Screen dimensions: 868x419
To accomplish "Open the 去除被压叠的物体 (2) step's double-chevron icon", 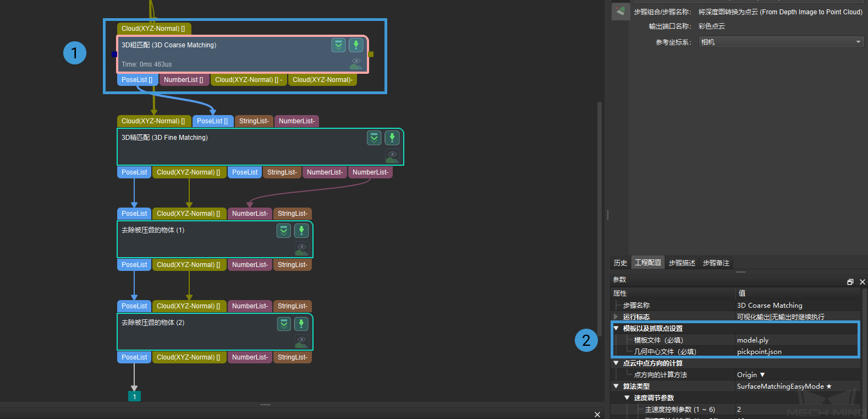I will 284,323.
